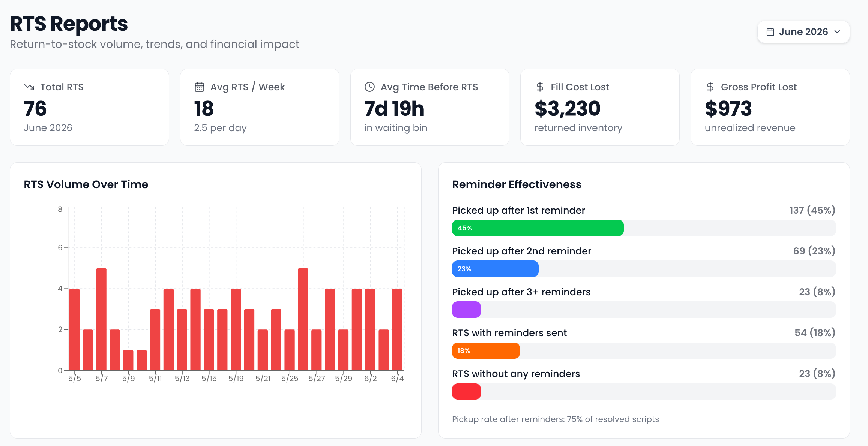Click the trending-down icon beside Total RTS
Screen dimensions: 868x446
[x=29, y=87]
